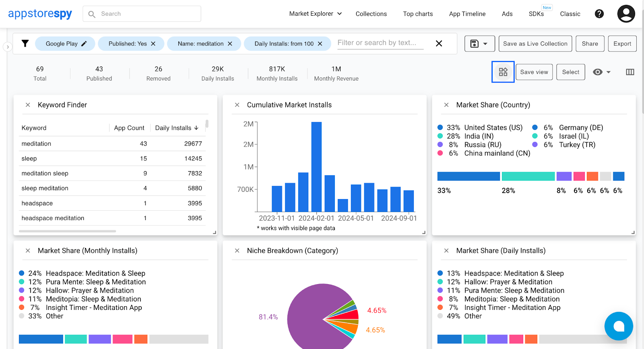This screenshot has height=349, width=644.
Task: Sort by Daily Installs column arrow
Action: pos(196,128)
